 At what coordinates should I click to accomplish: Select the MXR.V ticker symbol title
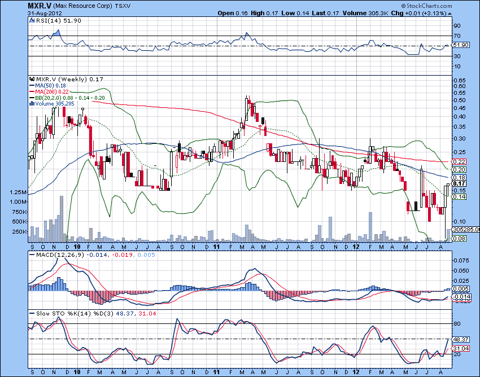[39, 6]
